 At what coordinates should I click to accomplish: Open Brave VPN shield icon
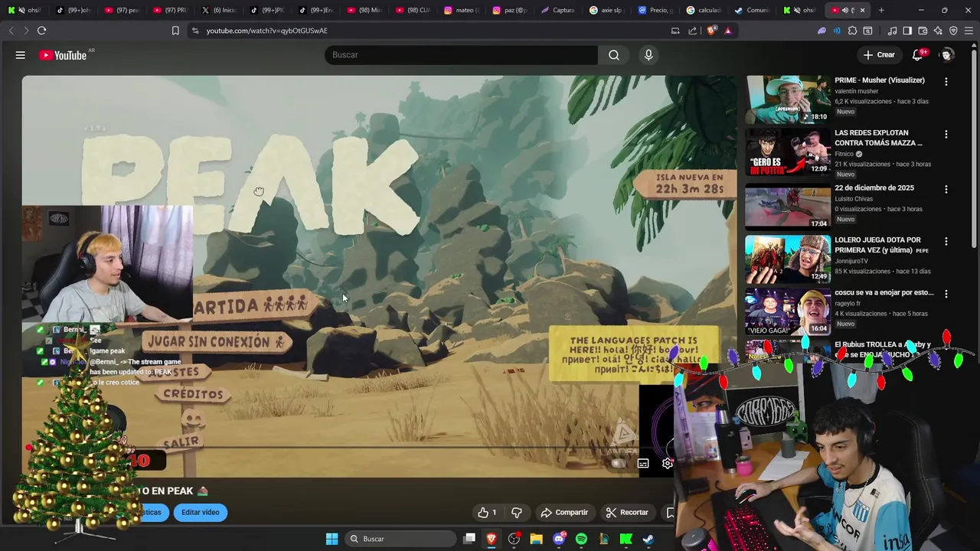953,31
